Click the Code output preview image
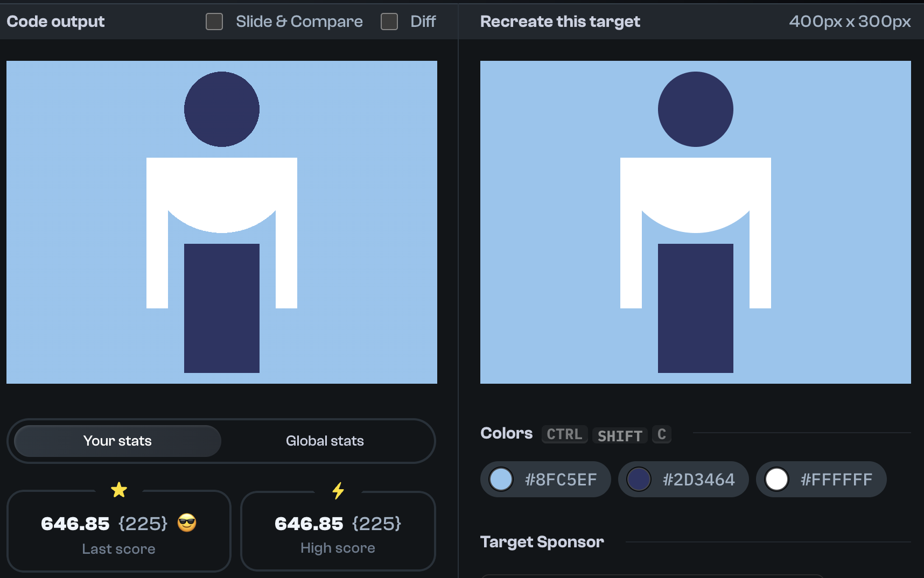924x578 pixels. 222,222
